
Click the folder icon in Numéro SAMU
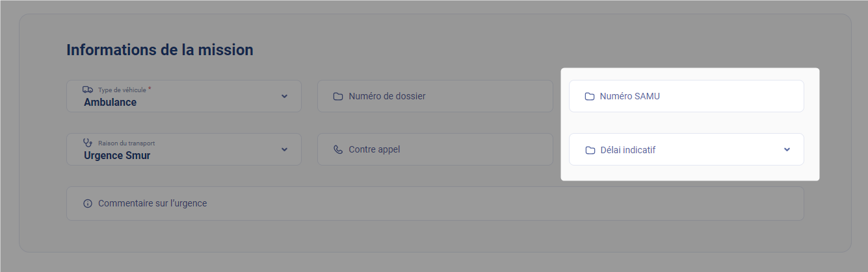tap(590, 97)
